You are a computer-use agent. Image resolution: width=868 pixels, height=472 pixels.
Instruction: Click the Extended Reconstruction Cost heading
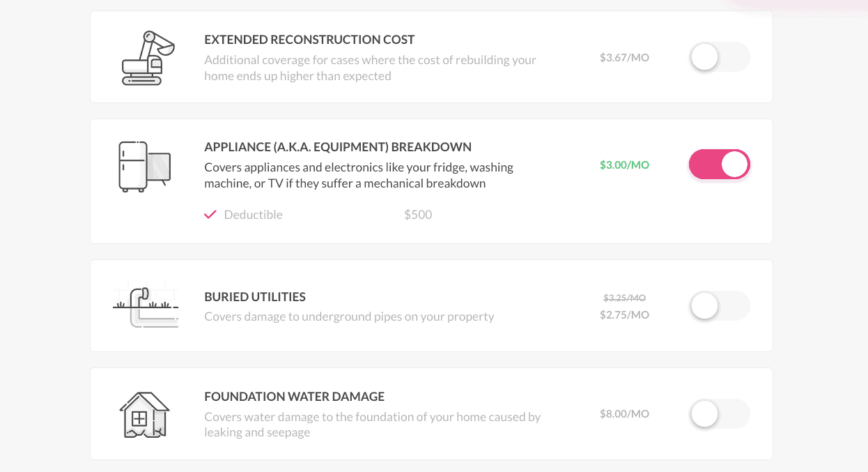309,40
